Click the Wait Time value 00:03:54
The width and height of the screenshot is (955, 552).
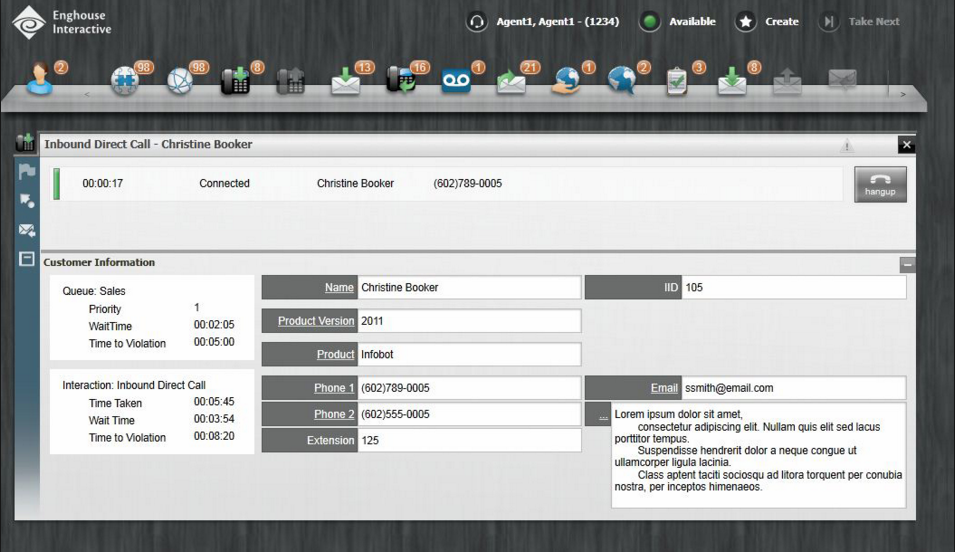pos(214,419)
